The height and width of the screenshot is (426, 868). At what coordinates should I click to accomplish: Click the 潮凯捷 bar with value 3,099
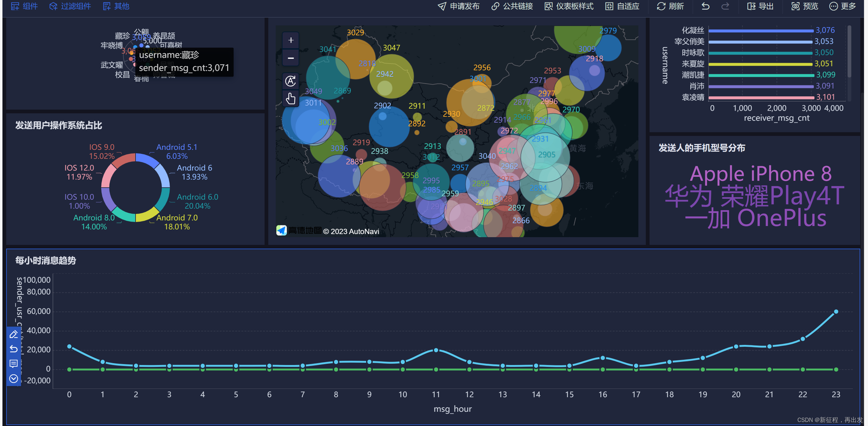click(761, 75)
